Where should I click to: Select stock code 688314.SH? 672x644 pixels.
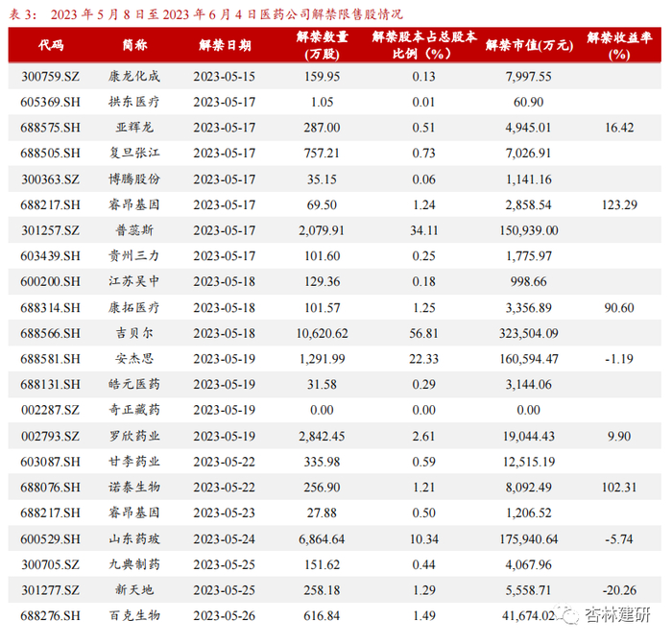point(51,308)
